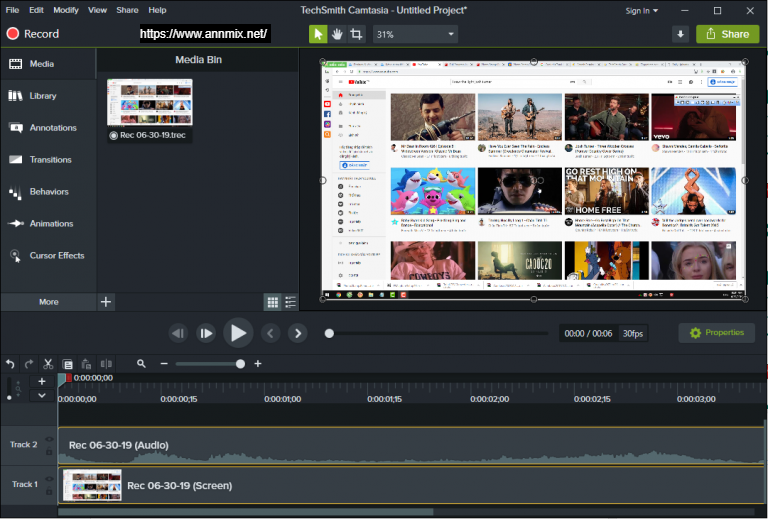Viewport: 768px width, 519px height.
Task: Click the canvas preview of the recording
Action: [x=534, y=180]
